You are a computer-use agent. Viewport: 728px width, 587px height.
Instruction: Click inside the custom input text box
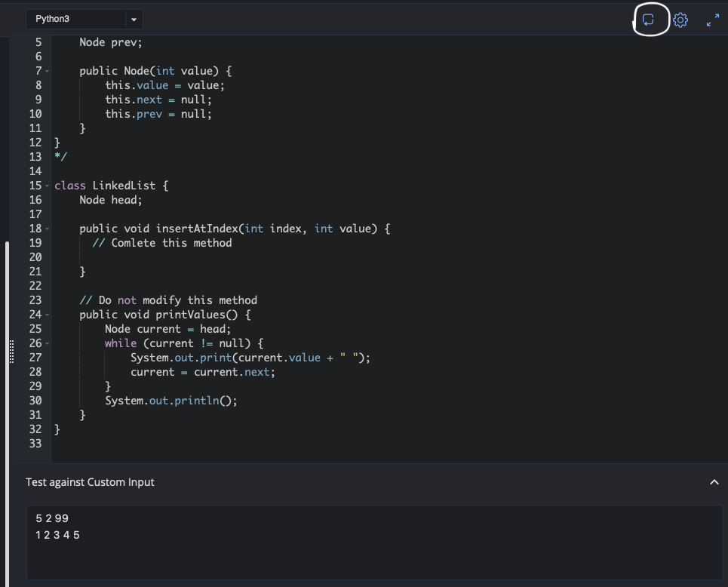point(375,542)
